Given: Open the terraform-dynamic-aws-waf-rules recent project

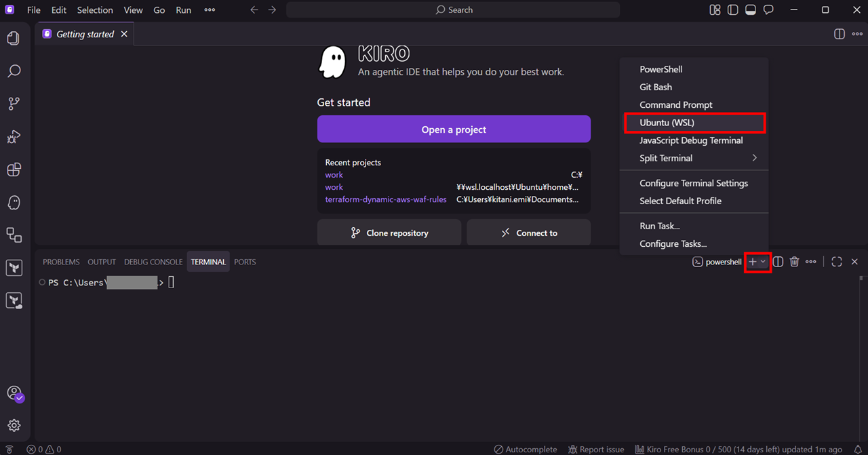Looking at the screenshot, I should [x=386, y=199].
